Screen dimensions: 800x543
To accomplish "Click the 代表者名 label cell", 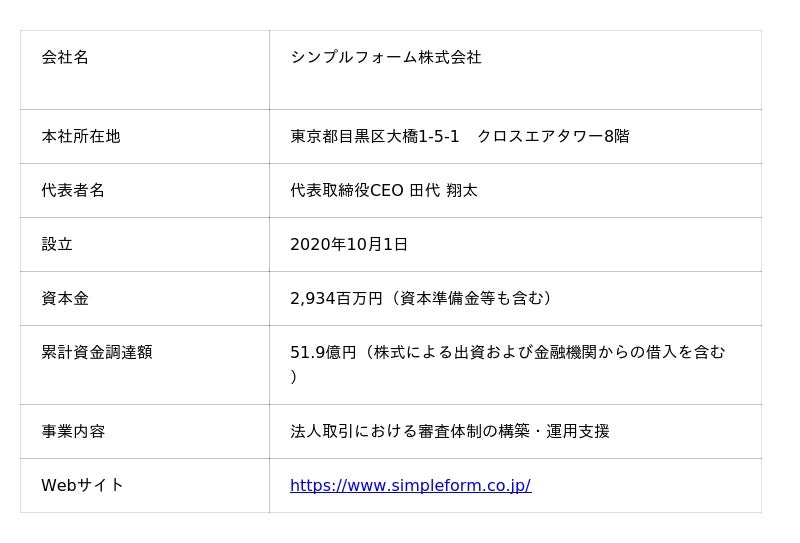I will point(73,191).
